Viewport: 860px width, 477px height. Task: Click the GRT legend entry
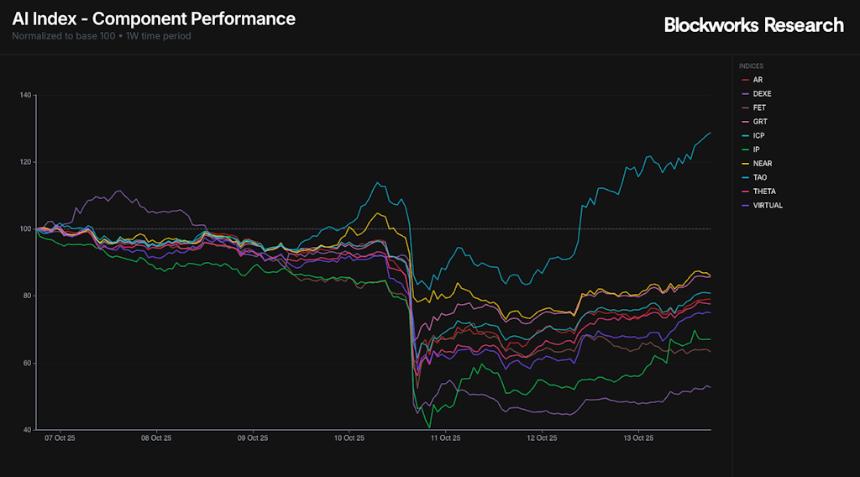pyautogui.click(x=759, y=122)
